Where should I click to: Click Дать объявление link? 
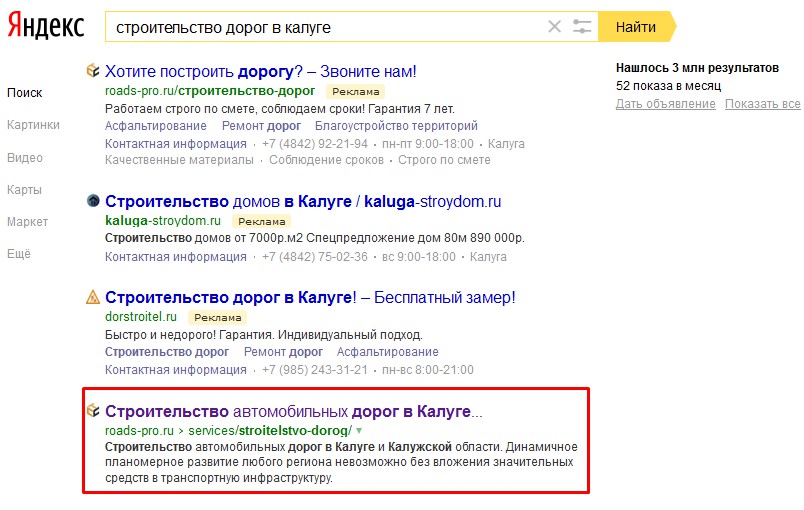point(665,104)
